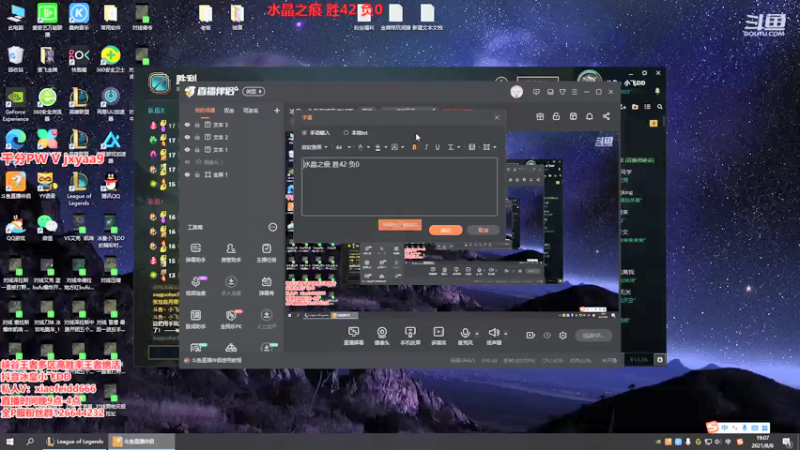Open the Windows Start menu
Screen dimensions: 800x450
coord(10,441)
